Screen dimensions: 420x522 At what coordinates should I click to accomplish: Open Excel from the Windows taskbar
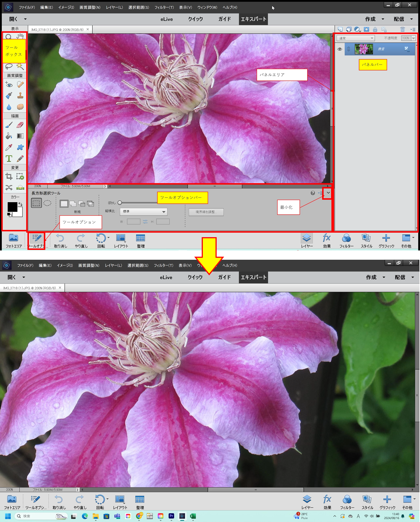[x=193, y=516]
